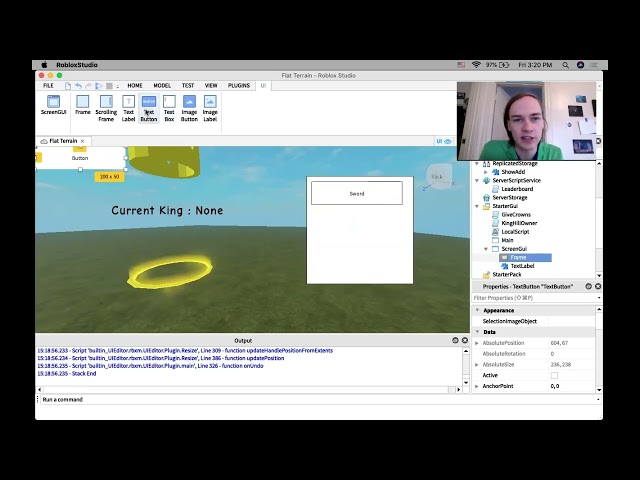Insert a Text Label element
The image size is (640, 480).
(128, 108)
